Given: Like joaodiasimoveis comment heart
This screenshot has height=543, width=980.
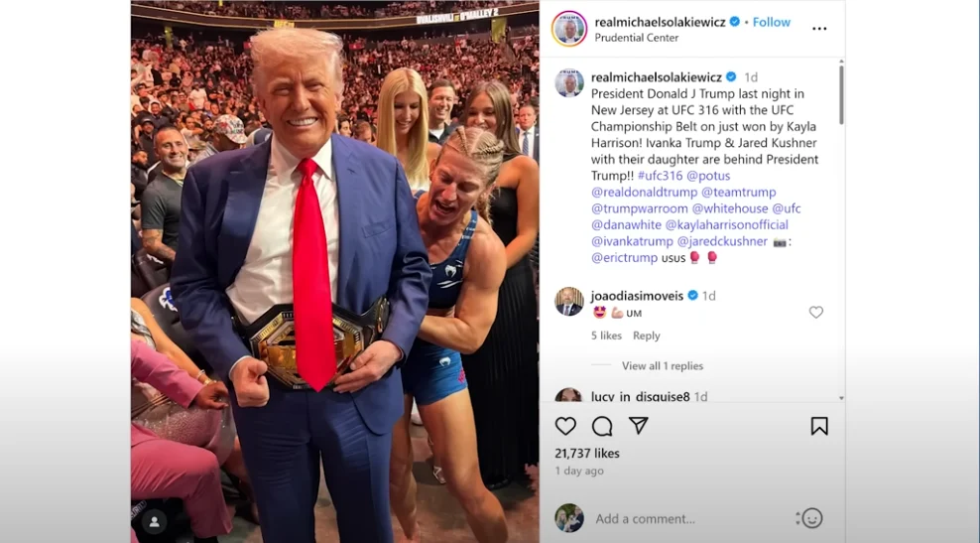Looking at the screenshot, I should pos(815,312).
